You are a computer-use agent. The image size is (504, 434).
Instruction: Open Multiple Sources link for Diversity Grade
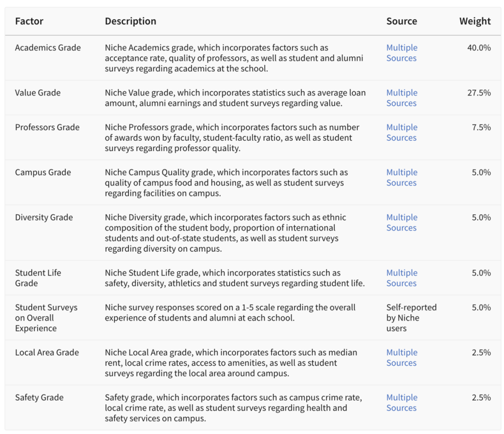(x=402, y=222)
